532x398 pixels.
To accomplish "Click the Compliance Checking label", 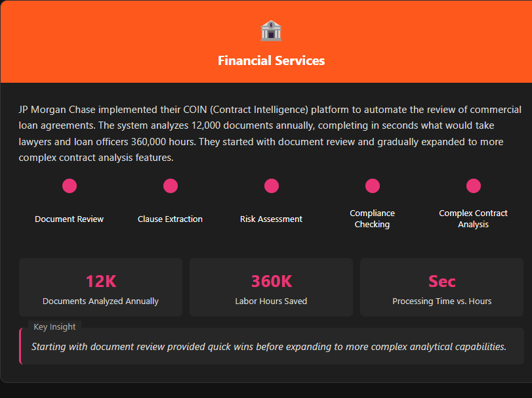I will 372,219.
